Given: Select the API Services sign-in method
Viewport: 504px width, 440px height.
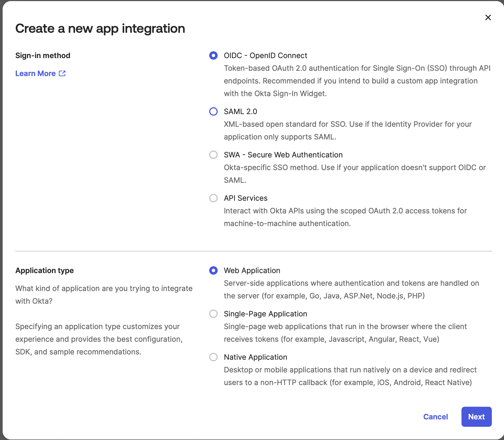Looking at the screenshot, I should pos(213,198).
